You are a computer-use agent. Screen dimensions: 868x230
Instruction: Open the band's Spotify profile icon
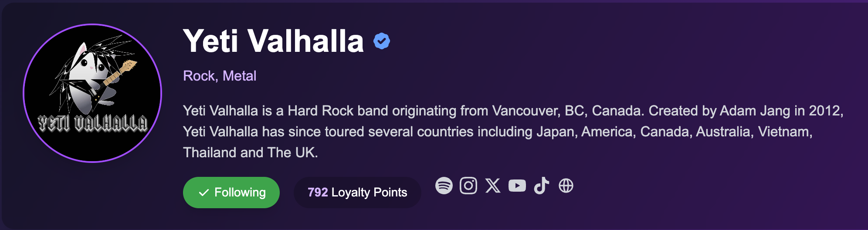pos(444,186)
